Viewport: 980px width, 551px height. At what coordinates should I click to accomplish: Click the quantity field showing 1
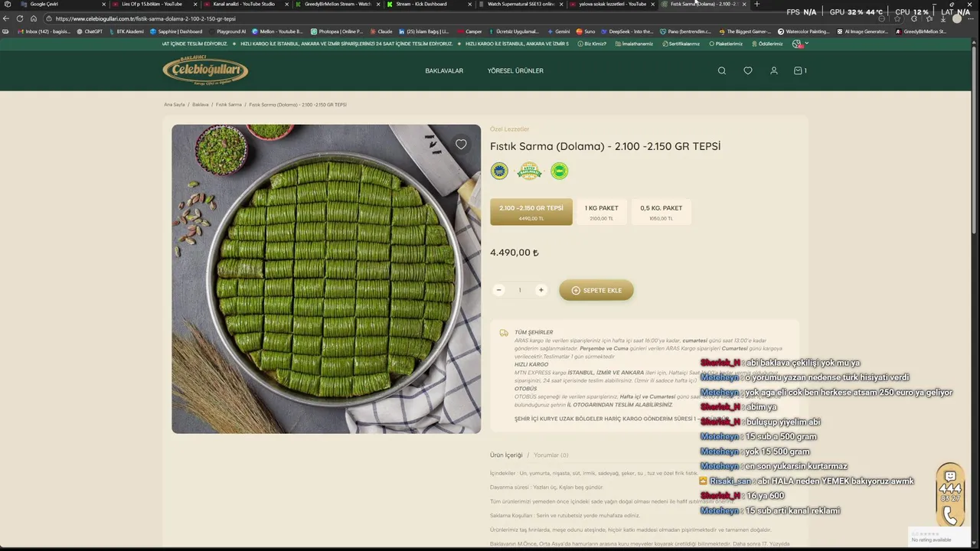pos(520,290)
